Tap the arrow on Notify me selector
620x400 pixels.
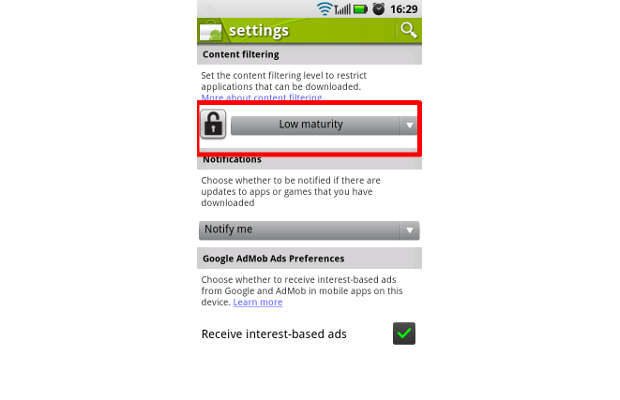(x=410, y=230)
